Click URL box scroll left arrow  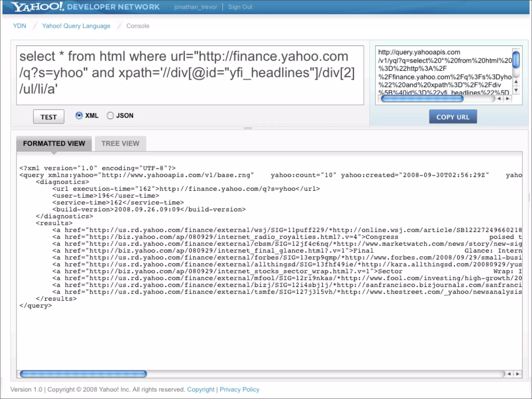point(499,99)
